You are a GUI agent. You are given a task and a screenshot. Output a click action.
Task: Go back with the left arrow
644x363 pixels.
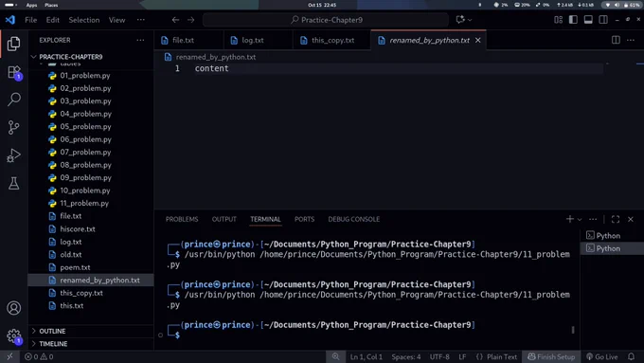[x=175, y=20]
